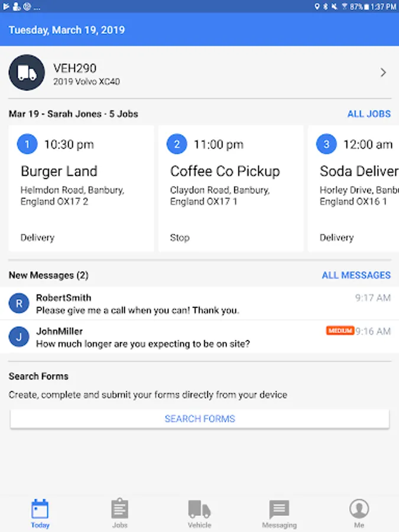Tap JohnMiller's J avatar
Image resolution: width=399 pixels, height=532 pixels.
[x=19, y=338]
